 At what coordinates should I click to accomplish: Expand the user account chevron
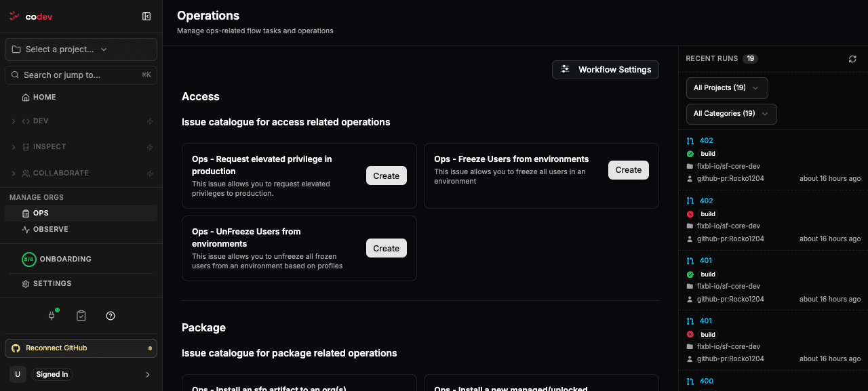[x=148, y=375]
